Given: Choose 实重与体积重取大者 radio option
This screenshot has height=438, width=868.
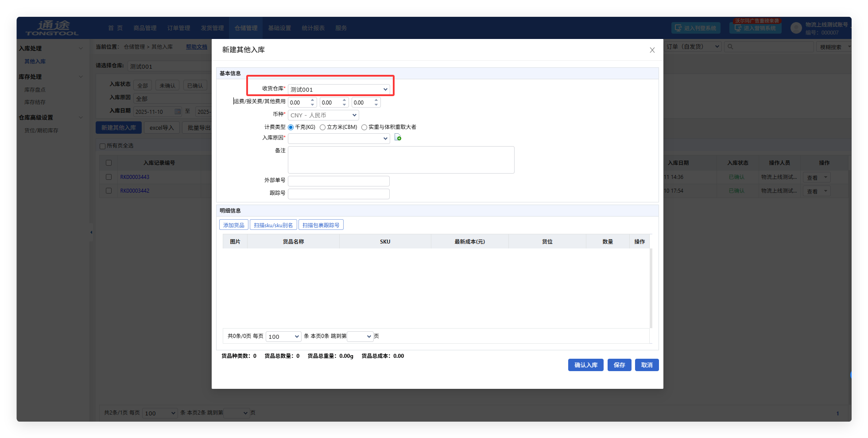Looking at the screenshot, I should pos(364,128).
